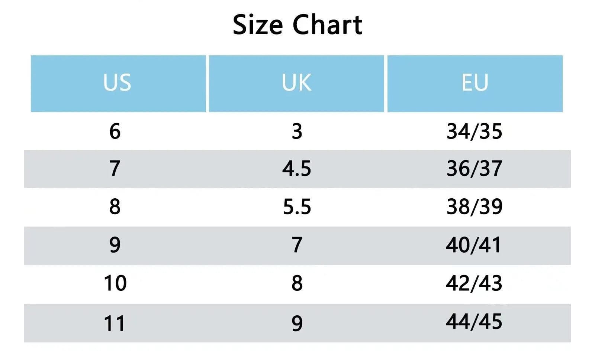595x364 pixels.
Task: Select the UK column header
Action: 296,83
